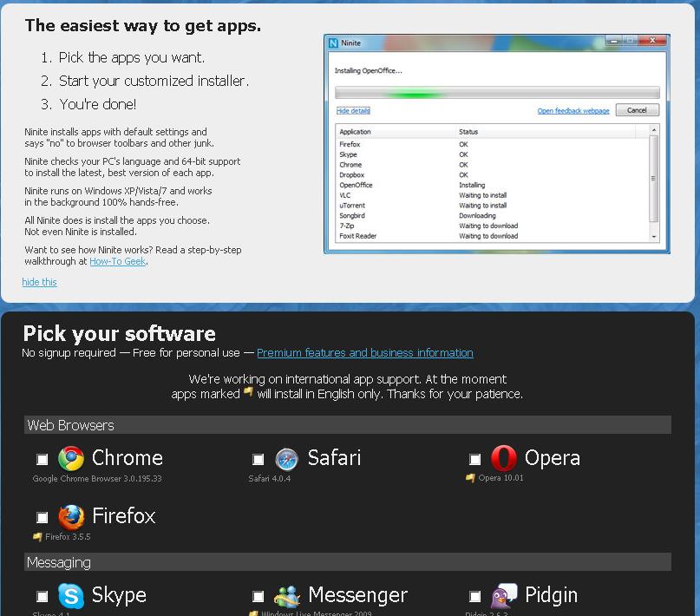Click the Skype logo icon
Image resolution: width=700 pixels, height=616 pixels.
71,596
